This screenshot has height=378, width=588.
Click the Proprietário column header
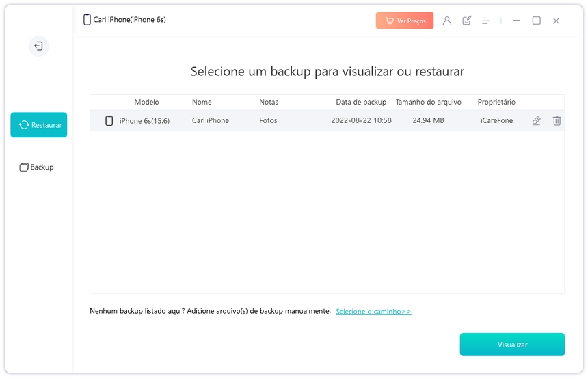pos(496,102)
